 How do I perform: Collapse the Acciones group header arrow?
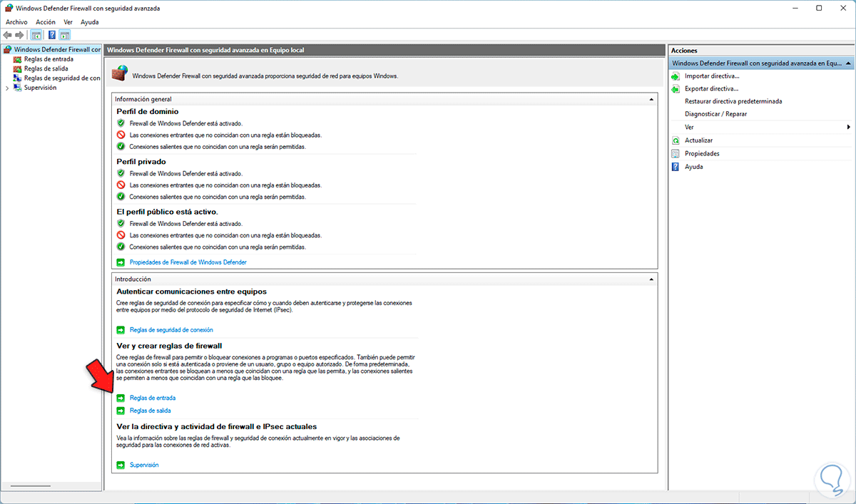(x=848, y=63)
